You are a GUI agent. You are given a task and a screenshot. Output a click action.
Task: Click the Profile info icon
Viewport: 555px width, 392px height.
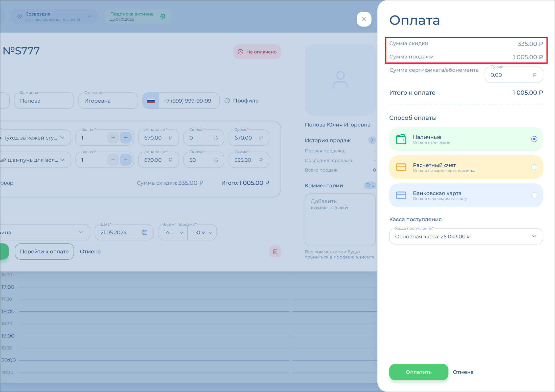coord(227,101)
